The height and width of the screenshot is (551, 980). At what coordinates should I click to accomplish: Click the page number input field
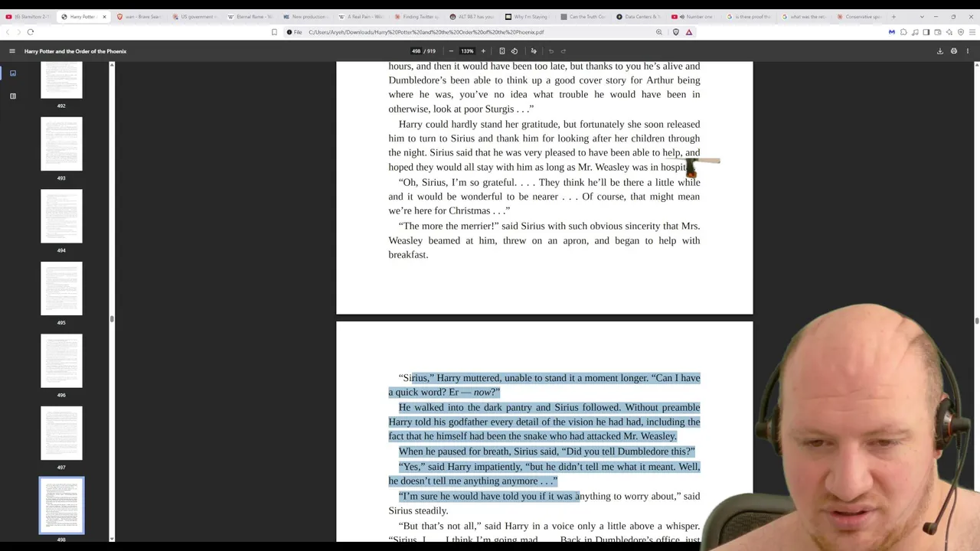[416, 51]
